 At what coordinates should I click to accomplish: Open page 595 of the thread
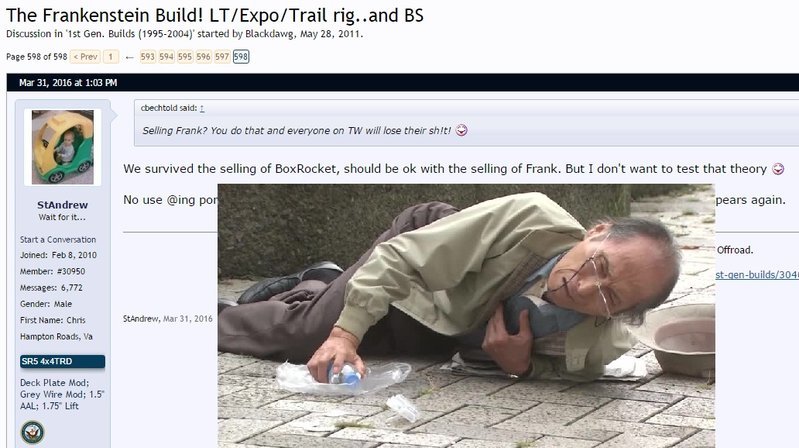(185, 57)
